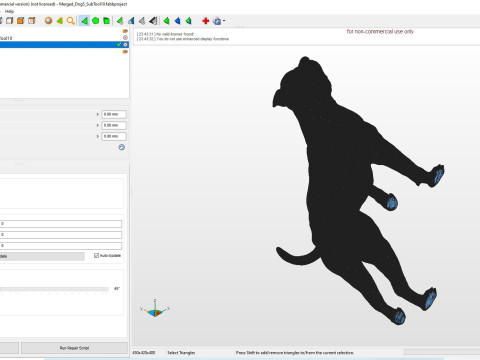Click the gray triangle toolbar icon
This screenshot has height=360, width=480.
[x=142, y=21]
